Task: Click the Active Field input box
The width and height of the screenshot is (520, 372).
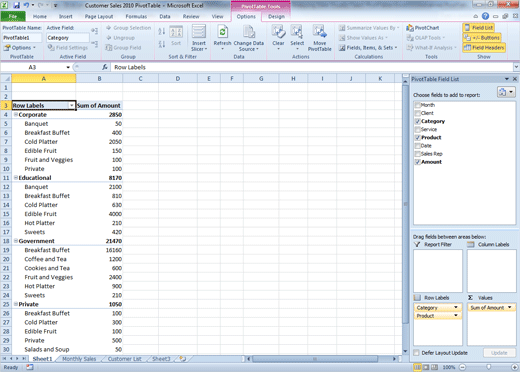Action: coord(68,38)
